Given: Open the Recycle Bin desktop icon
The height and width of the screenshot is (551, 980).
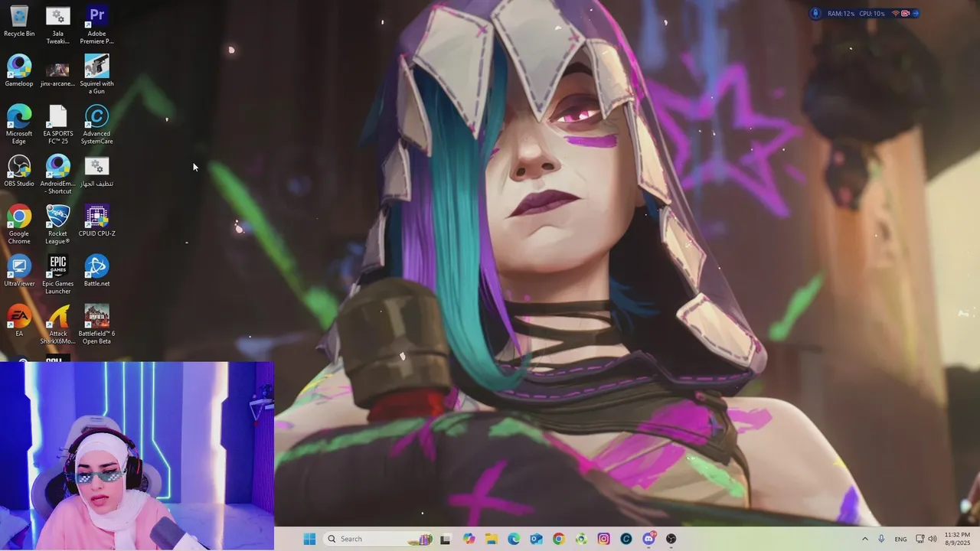Looking at the screenshot, I should 19,21.
